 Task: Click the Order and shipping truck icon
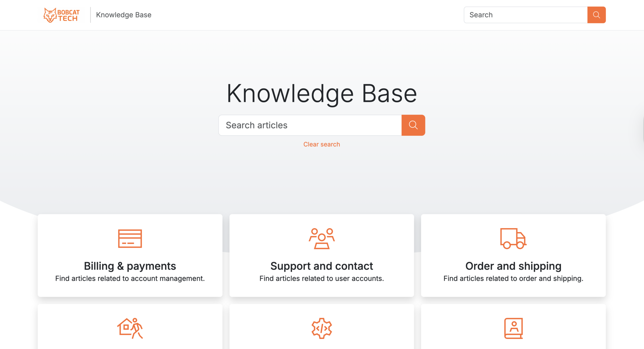click(x=513, y=238)
